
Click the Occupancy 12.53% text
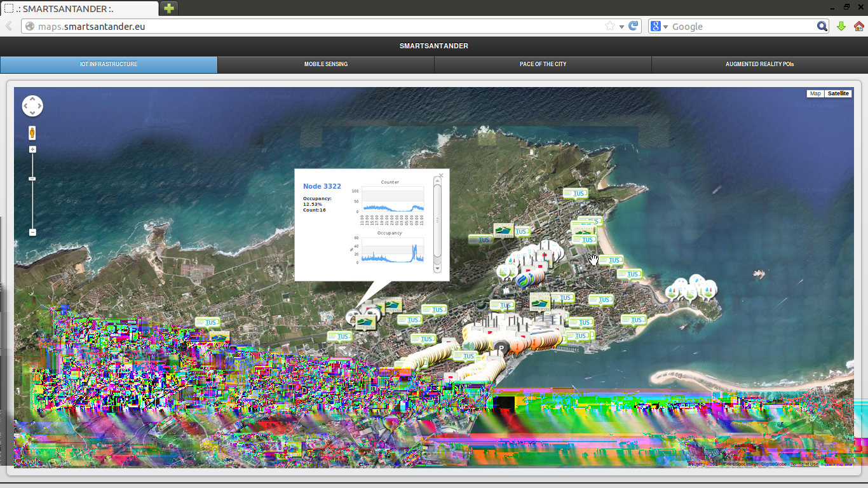tap(317, 201)
